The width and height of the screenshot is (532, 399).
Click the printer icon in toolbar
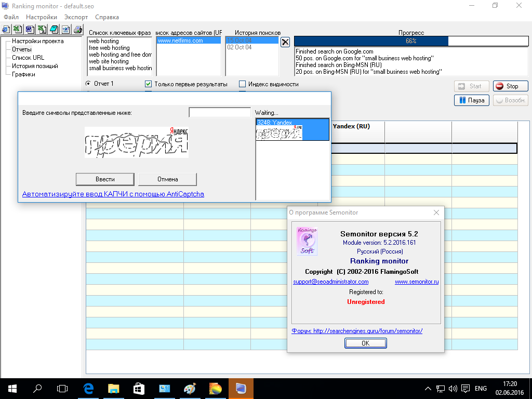click(77, 29)
